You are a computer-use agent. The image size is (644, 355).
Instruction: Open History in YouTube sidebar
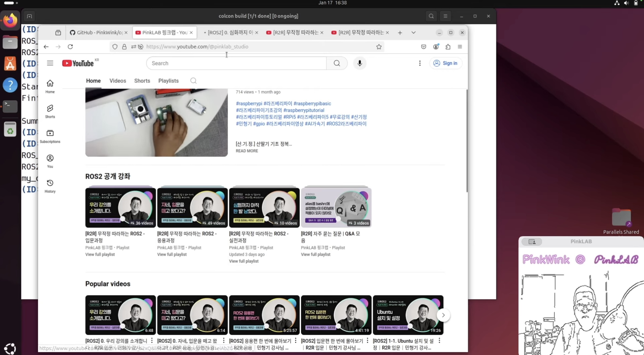(x=50, y=186)
